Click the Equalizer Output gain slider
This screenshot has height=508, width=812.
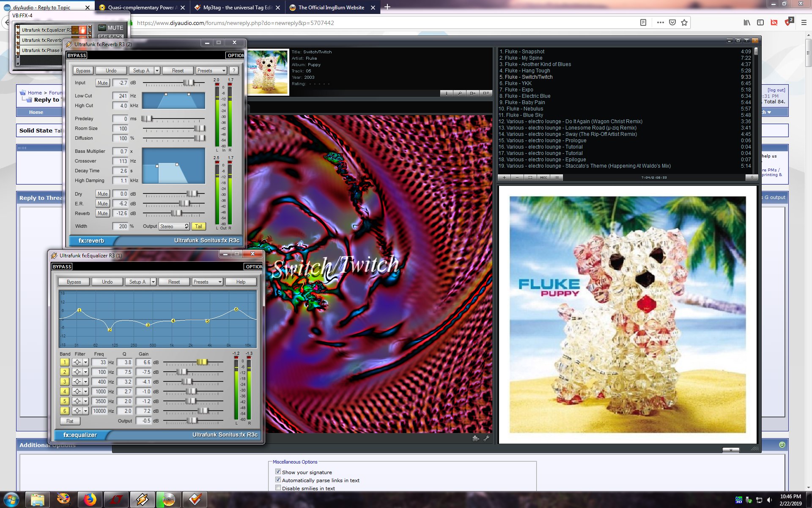[193, 421]
